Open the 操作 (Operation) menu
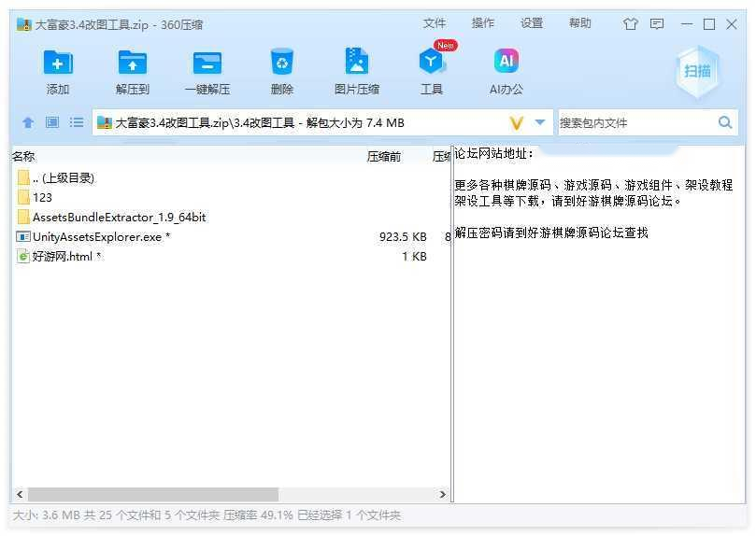The width and height of the screenshot is (756, 536). pyautogui.click(x=483, y=23)
